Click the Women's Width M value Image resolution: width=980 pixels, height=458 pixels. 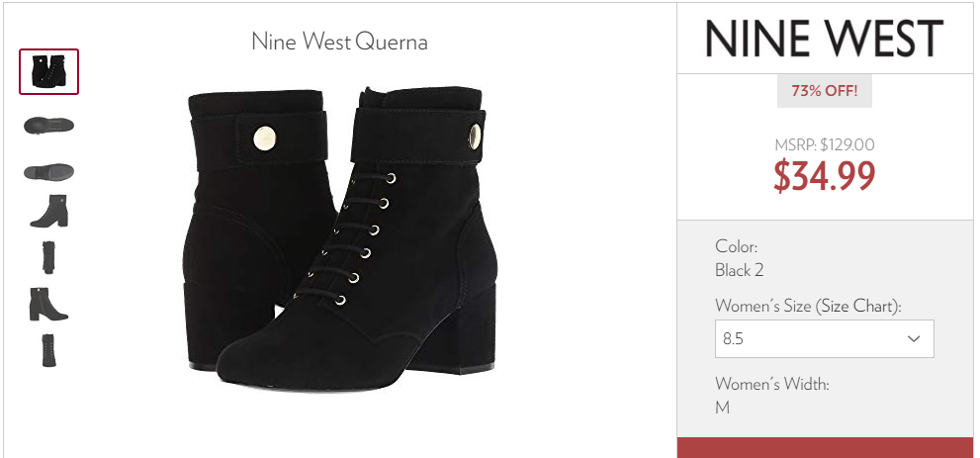[723, 408]
